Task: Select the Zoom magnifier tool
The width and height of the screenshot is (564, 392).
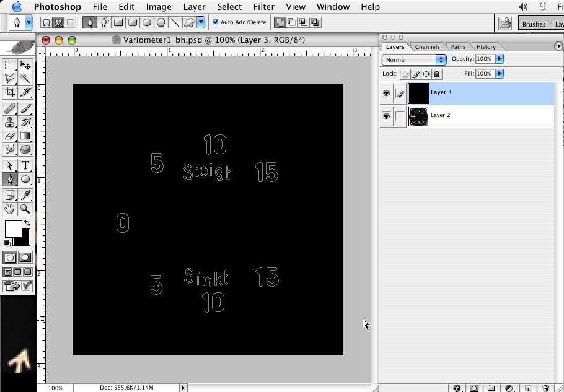Action: 25,209
